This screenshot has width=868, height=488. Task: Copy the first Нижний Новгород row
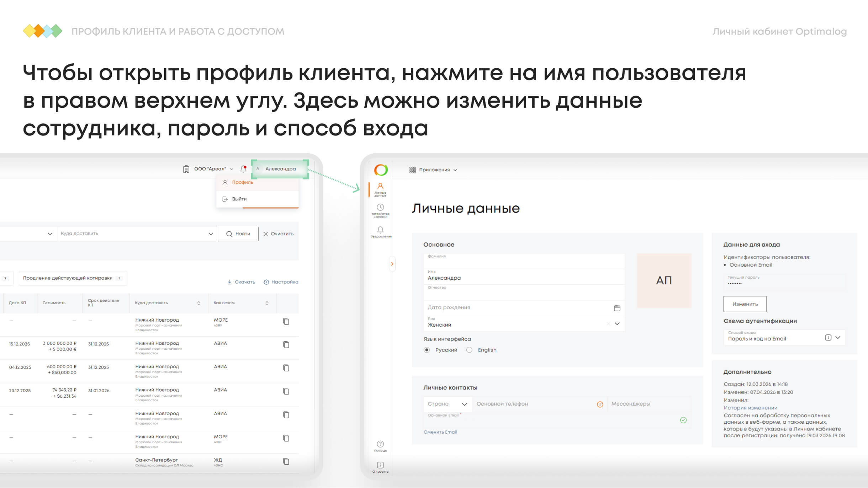tap(286, 321)
